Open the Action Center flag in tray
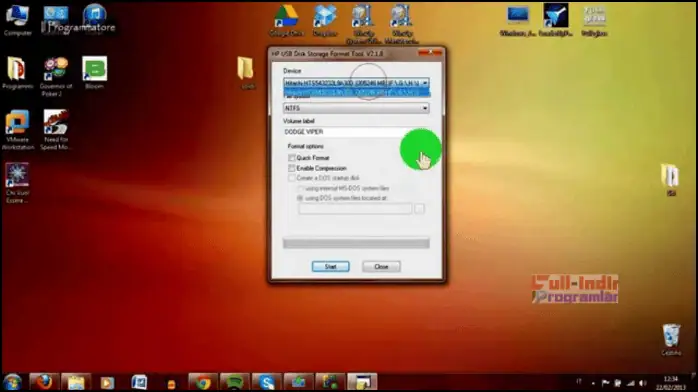The height and width of the screenshot is (392, 698). click(605, 383)
